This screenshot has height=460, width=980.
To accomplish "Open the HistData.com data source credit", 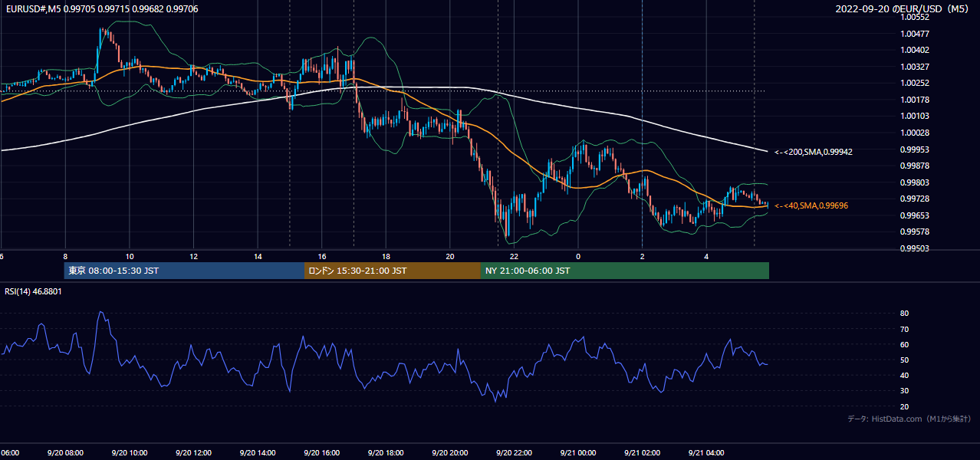I will 909,419.
